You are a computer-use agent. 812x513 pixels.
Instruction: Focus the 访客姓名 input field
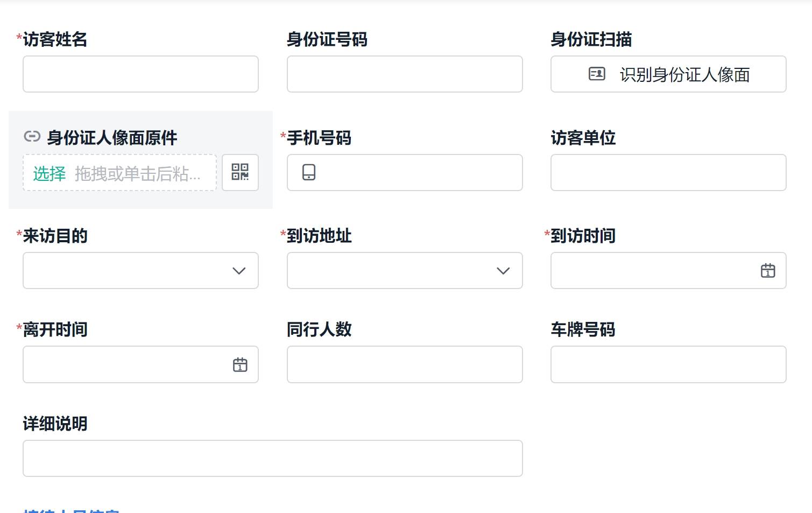pos(140,74)
